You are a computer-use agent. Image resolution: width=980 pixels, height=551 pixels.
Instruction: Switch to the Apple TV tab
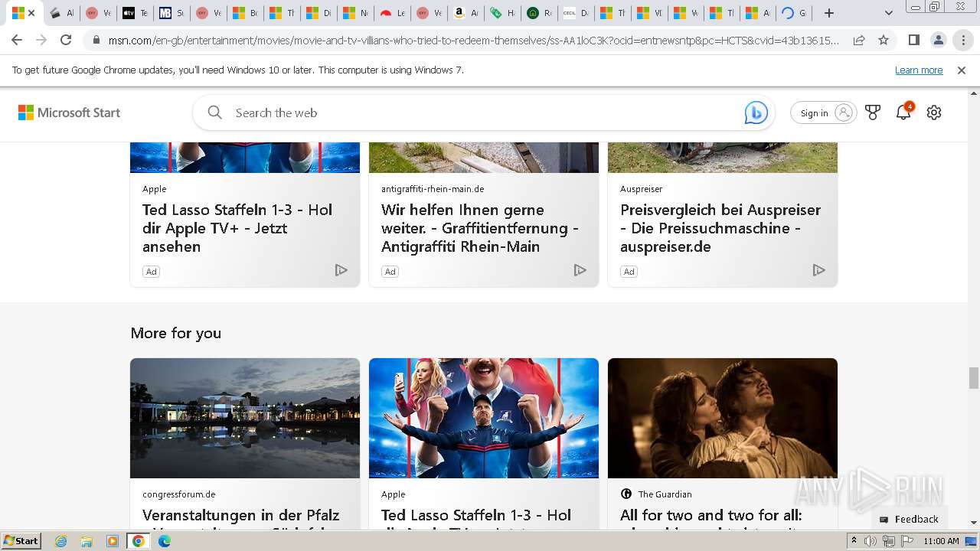point(136,13)
